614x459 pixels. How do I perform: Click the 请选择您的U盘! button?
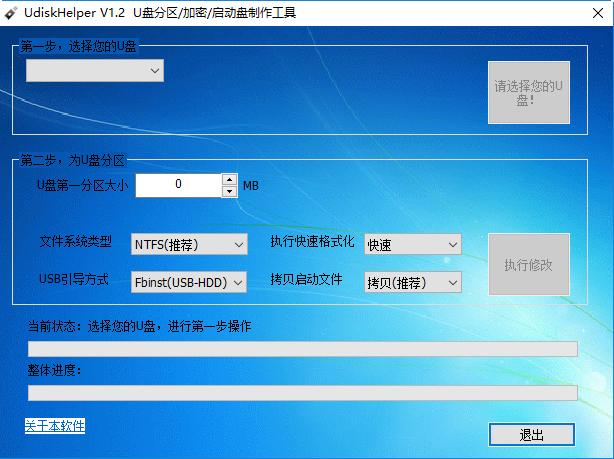tap(529, 93)
